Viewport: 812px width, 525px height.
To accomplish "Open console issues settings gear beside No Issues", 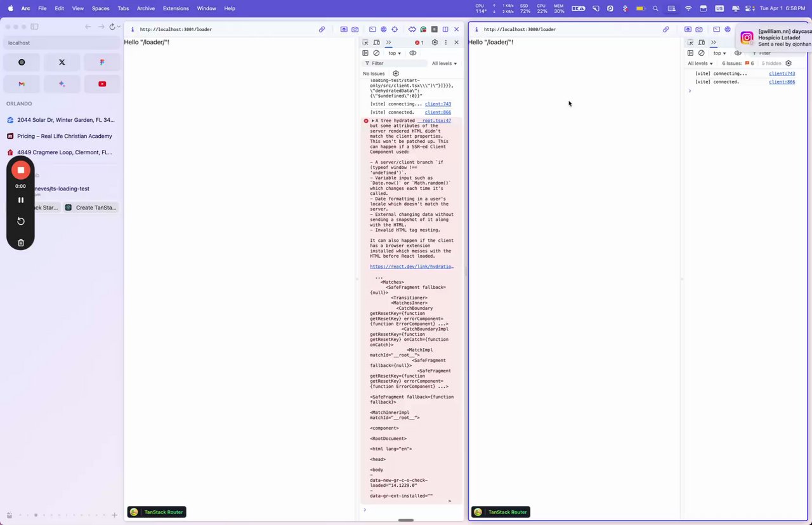I will tap(396, 74).
